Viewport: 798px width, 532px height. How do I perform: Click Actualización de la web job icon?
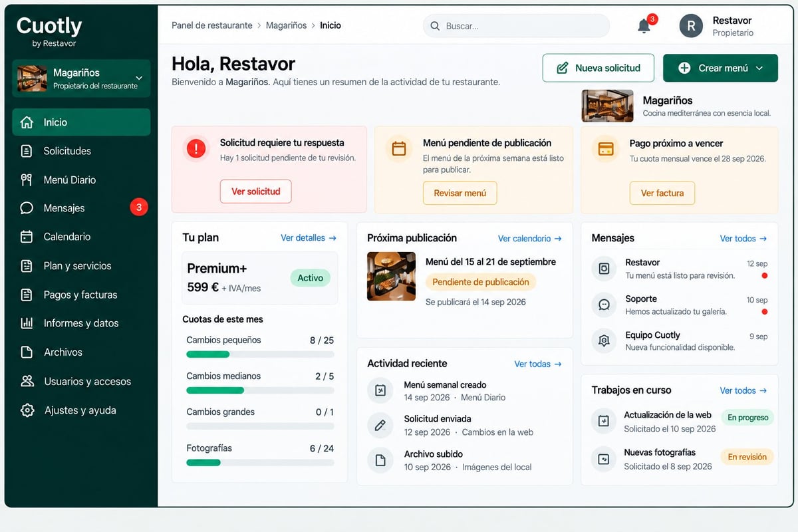click(603, 421)
